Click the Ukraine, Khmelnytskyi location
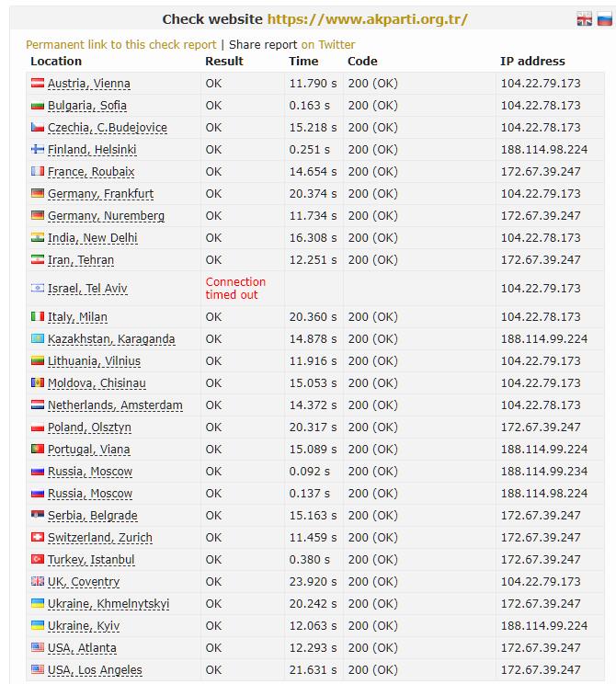Image resolution: width=616 pixels, height=684 pixels. pos(108,604)
